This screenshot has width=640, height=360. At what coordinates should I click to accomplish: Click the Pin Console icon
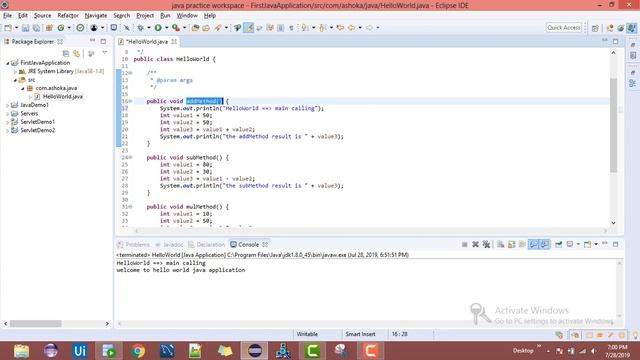[x=559, y=244]
